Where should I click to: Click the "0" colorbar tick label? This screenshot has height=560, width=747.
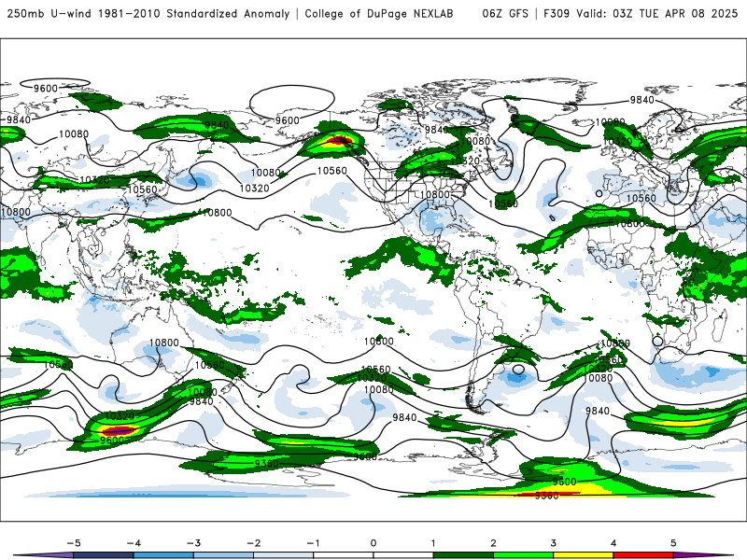(x=373, y=543)
